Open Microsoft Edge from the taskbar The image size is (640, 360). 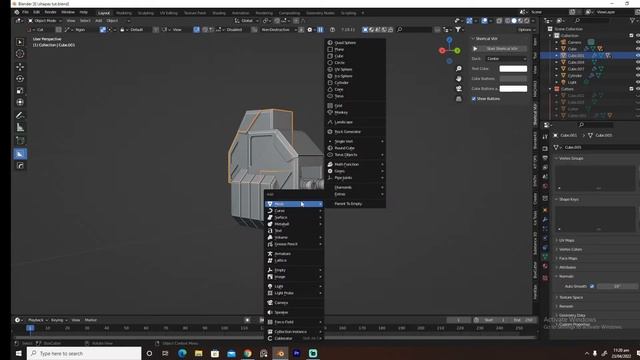pyautogui.click(x=182, y=353)
